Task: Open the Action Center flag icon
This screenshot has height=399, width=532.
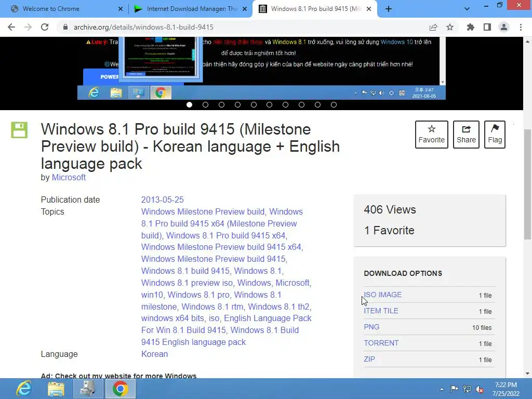Action: 454,389
